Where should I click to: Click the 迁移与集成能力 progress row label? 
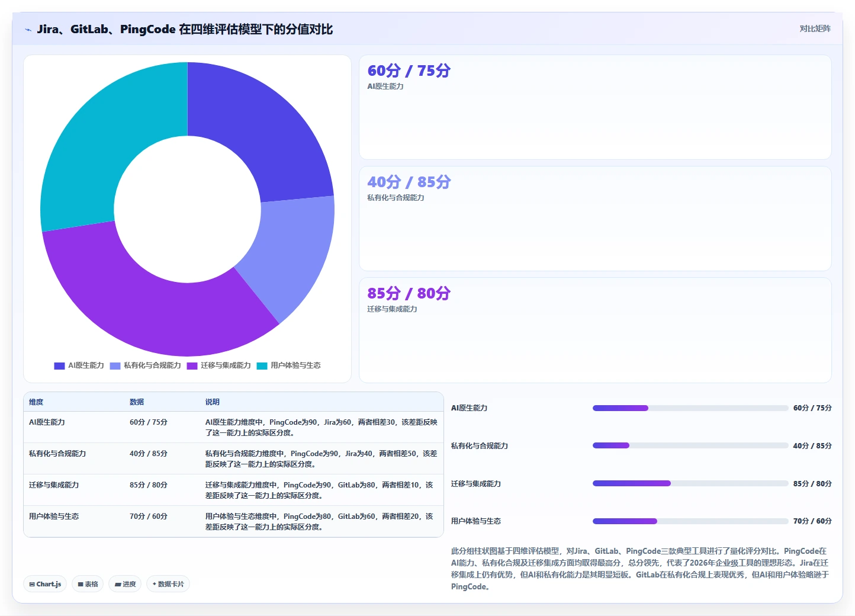click(x=476, y=484)
